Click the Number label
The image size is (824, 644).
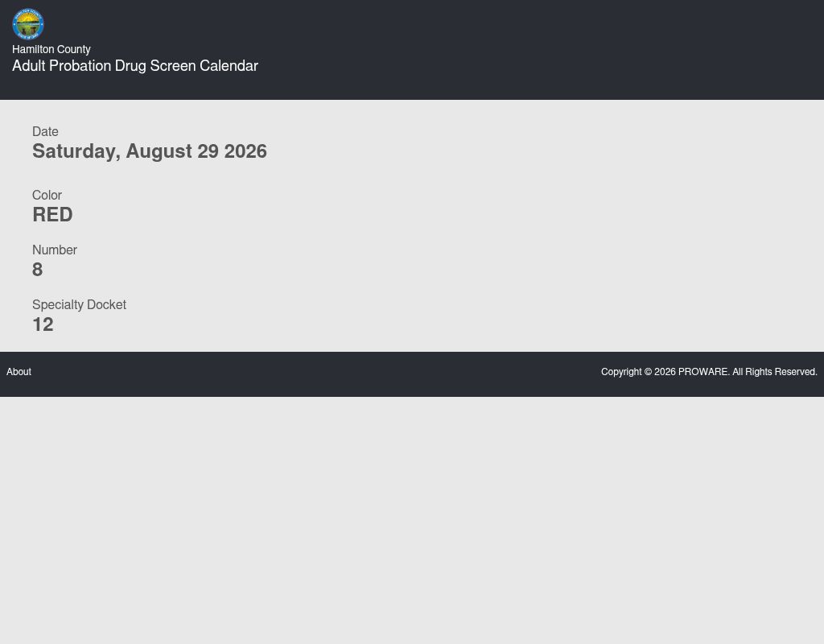point(55,250)
